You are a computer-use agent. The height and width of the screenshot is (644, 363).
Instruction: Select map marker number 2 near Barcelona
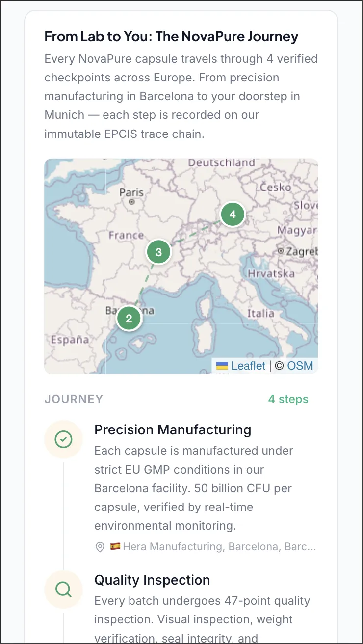pyautogui.click(x=129, y=318)
